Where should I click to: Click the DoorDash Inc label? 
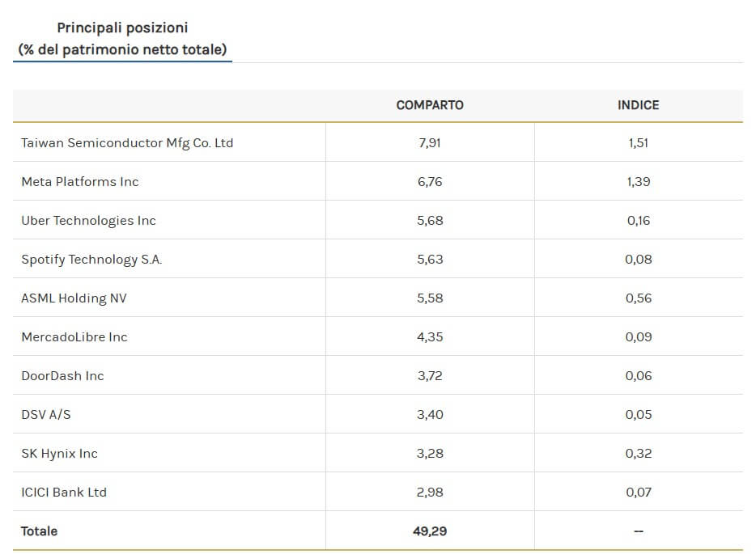63,375
